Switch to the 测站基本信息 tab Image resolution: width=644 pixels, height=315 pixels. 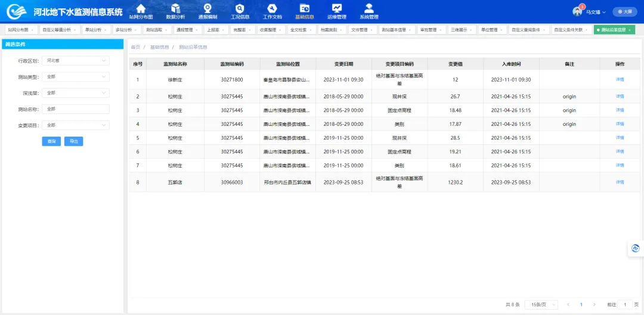(395, 29)
